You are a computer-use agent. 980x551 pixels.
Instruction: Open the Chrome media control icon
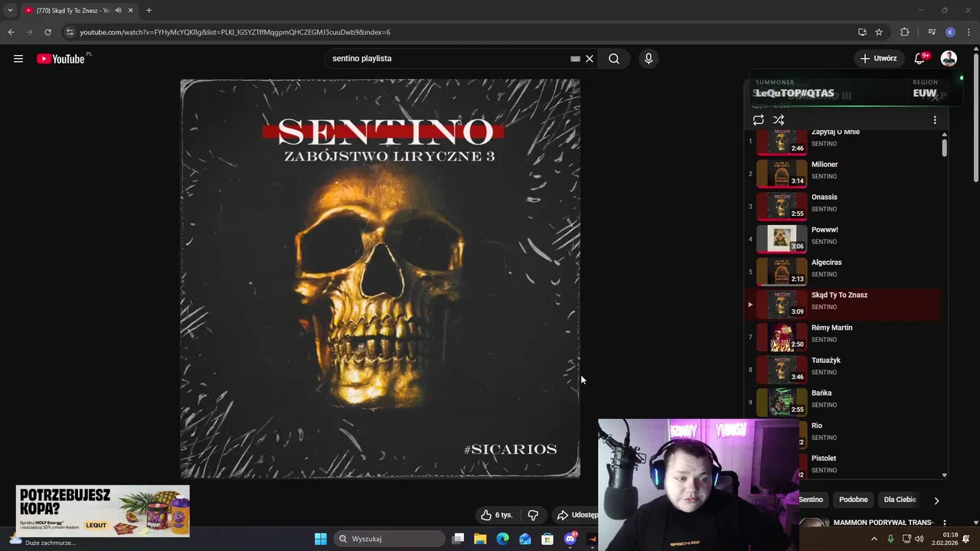[932, 32]
